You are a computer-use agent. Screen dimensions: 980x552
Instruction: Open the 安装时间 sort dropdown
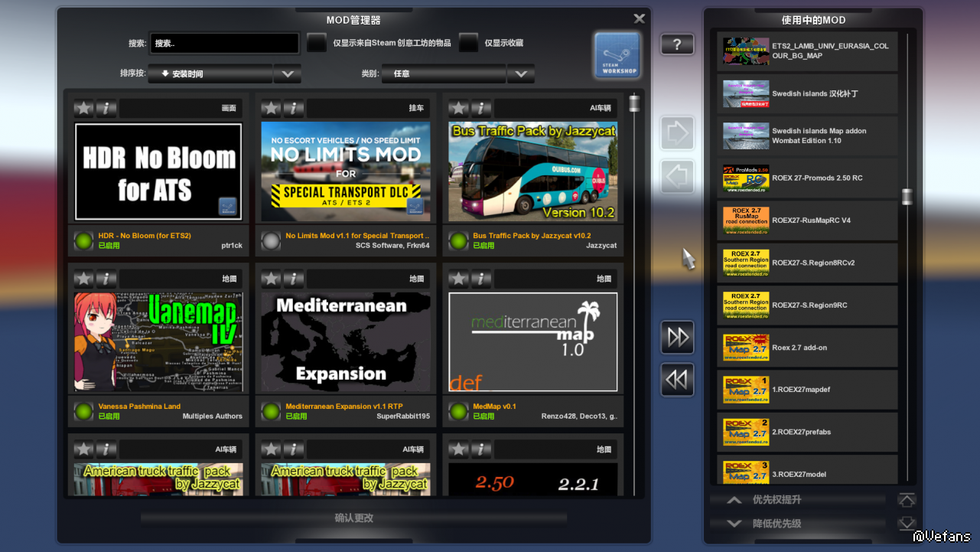coord(210,73)
